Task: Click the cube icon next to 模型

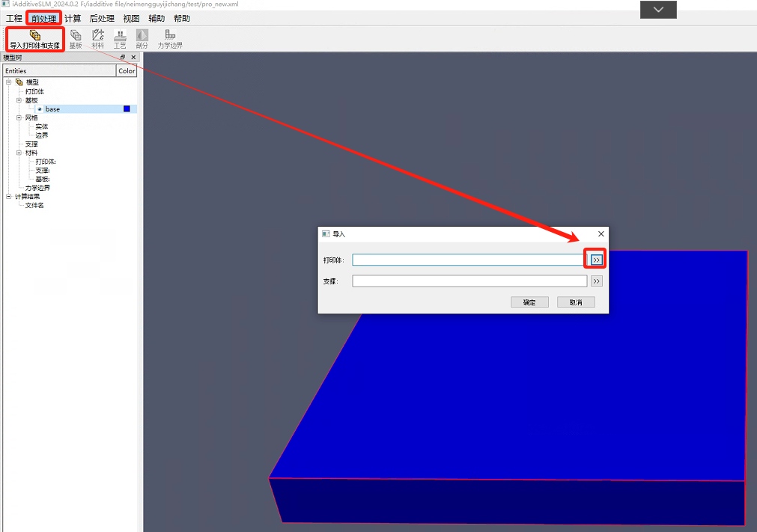Action: tap(19, 82)
